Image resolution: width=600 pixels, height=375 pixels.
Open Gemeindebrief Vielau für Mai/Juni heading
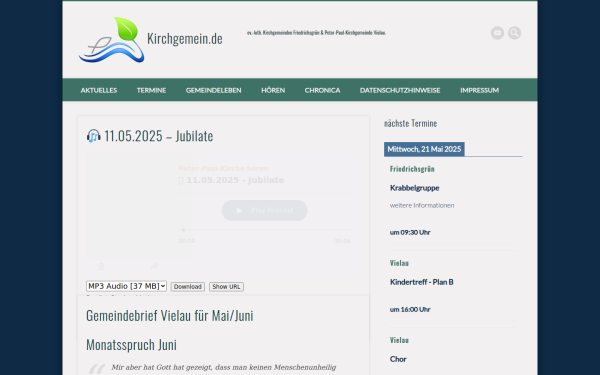click(x=170, y=316)
